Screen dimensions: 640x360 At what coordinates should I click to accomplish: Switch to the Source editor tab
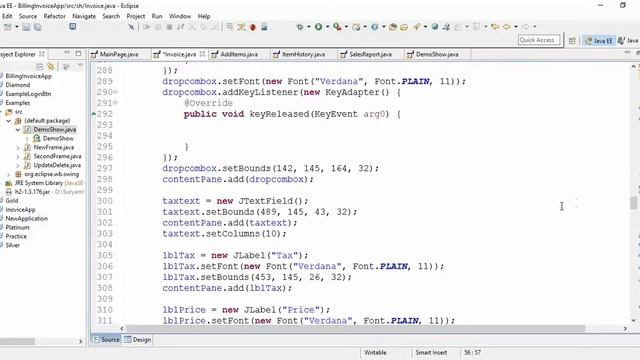106,340
